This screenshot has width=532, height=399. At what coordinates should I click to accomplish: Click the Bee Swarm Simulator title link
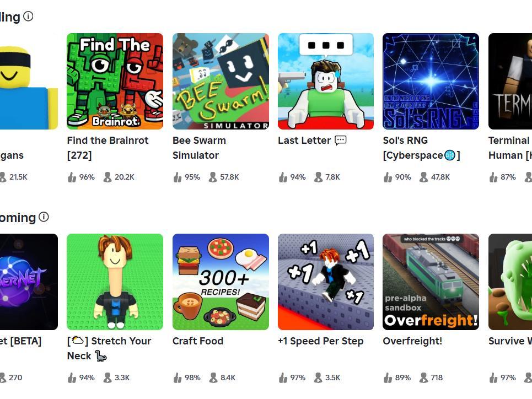pos(199,148)
